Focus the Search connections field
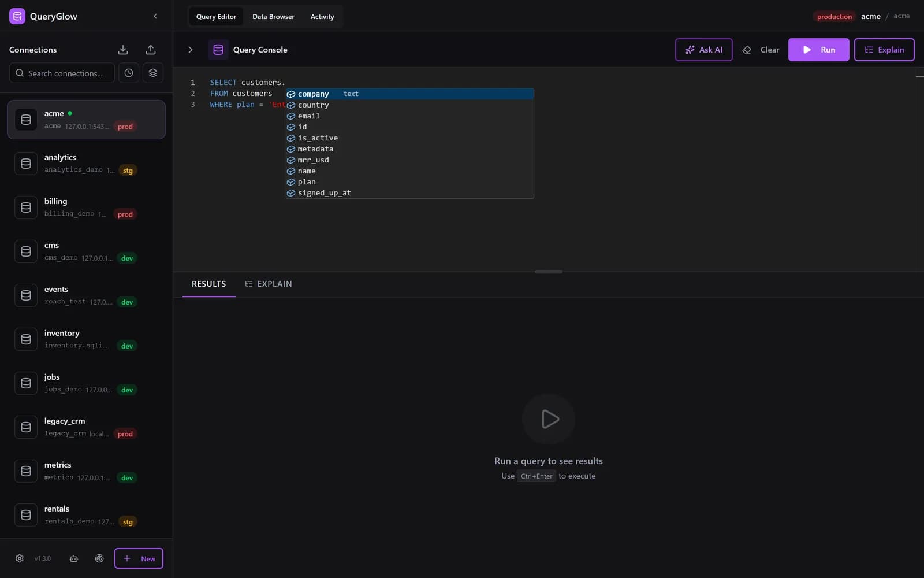The image size is (924, 578). tap(62, 73)
